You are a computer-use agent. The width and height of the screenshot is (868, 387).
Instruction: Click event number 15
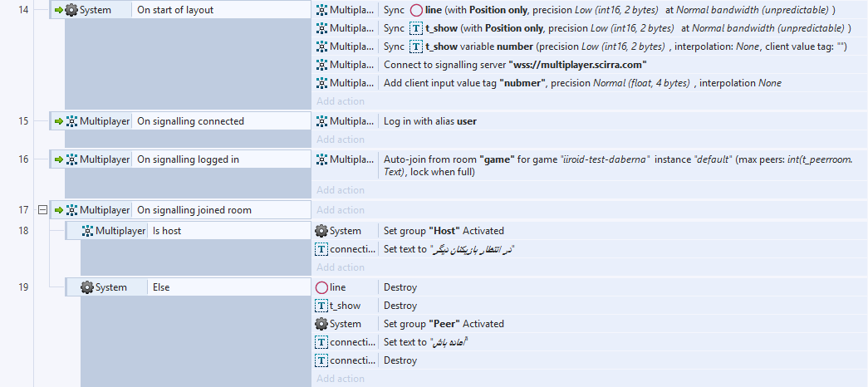pos(24,121)
